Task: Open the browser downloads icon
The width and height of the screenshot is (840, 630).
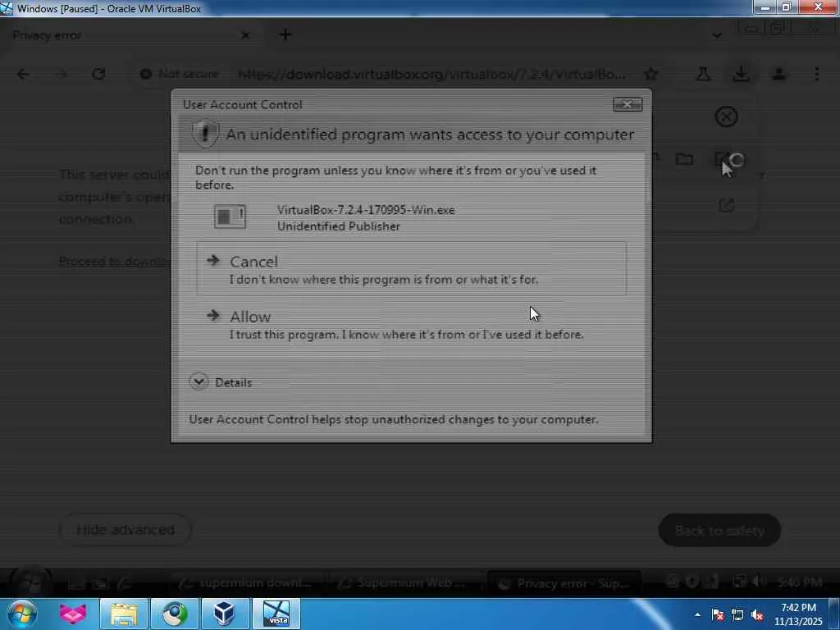Action: [741, 74]
